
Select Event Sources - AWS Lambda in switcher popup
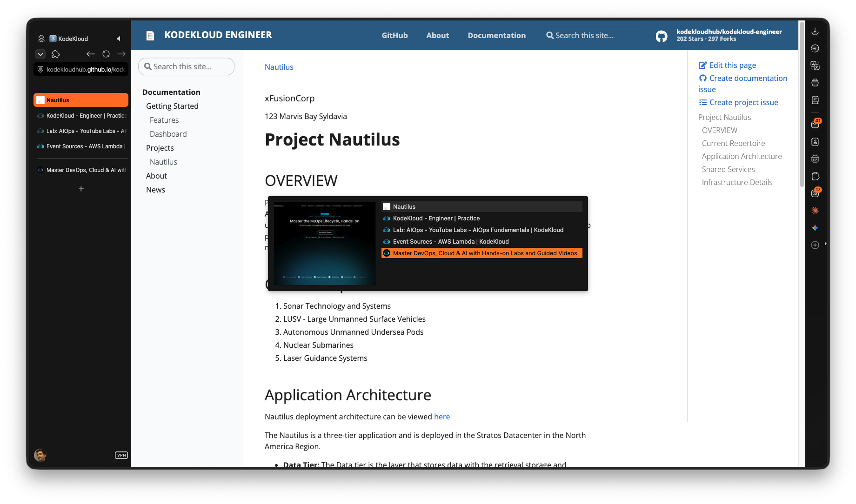click(482, 241)
